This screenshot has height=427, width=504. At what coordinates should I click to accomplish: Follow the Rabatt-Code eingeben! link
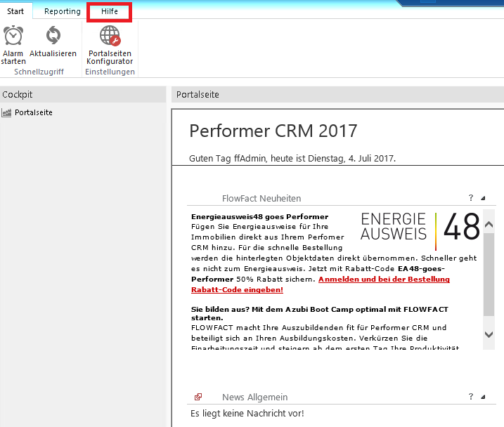pyautogui.click(x=237, y=289)
